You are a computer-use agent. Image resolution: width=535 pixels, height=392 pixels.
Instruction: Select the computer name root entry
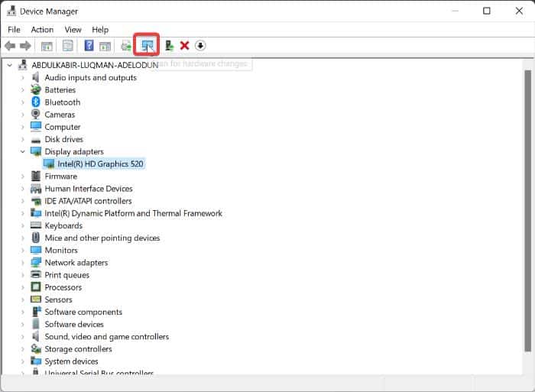[95, 65]
